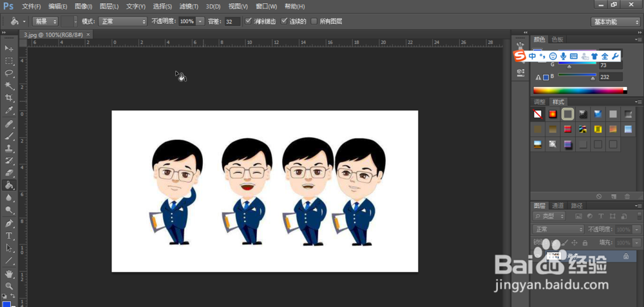The image size is (644, 307).
Task: Select the Eraser tool
Action: (9, 173)
